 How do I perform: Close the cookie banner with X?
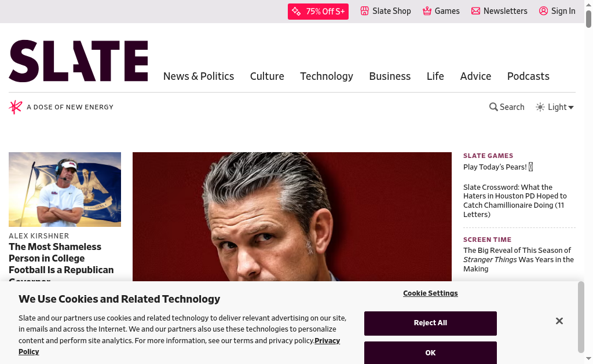coord(559,321)
